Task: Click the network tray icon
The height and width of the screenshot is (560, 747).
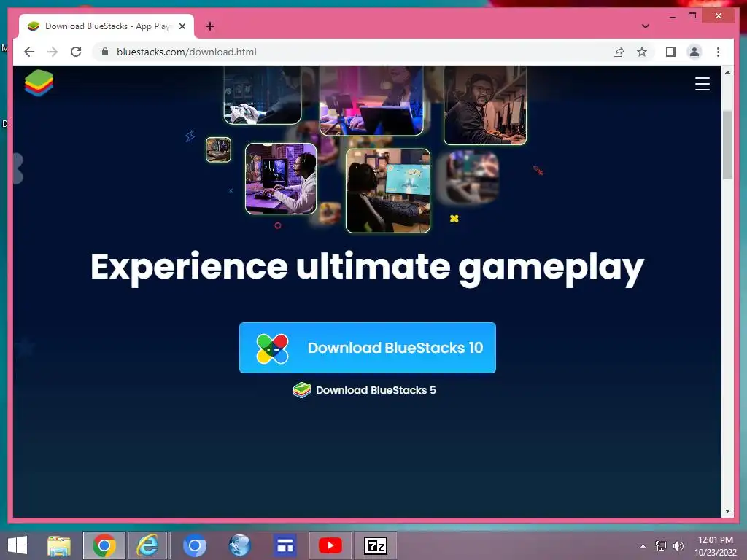Action: pos(661,546)
